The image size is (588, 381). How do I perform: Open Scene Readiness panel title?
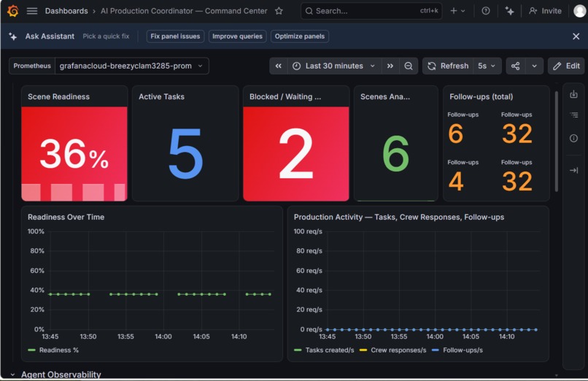(x=58, y=97)
